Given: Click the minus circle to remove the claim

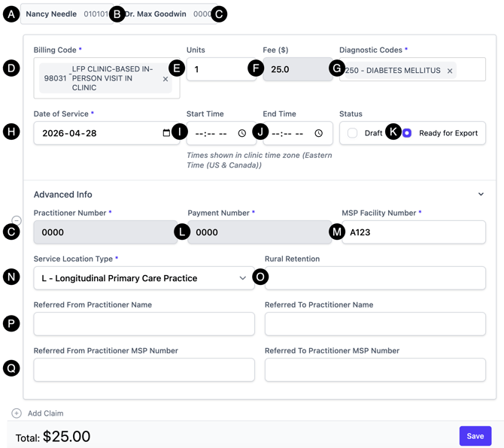Looking at the screenshot, I should 17,220.
